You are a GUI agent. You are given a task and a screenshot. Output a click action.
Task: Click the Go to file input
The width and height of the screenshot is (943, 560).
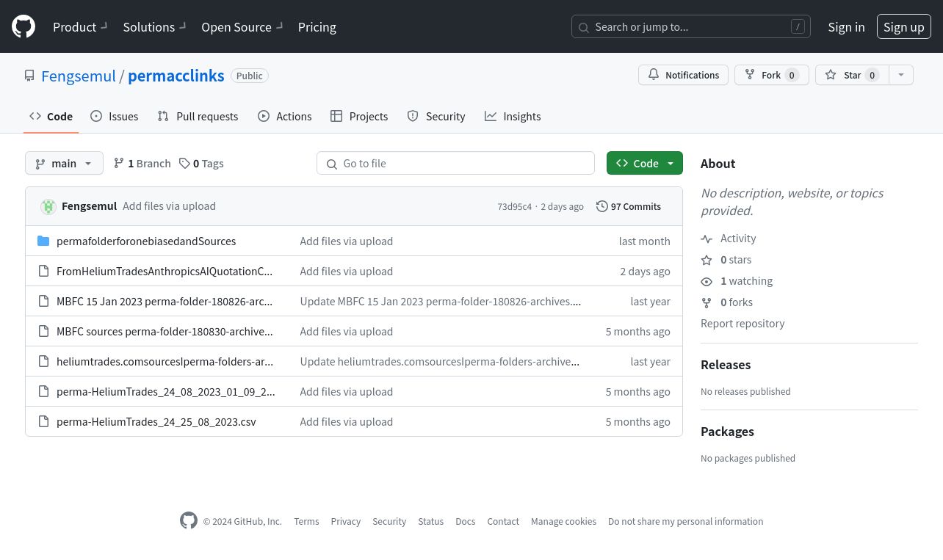[455, 163]
